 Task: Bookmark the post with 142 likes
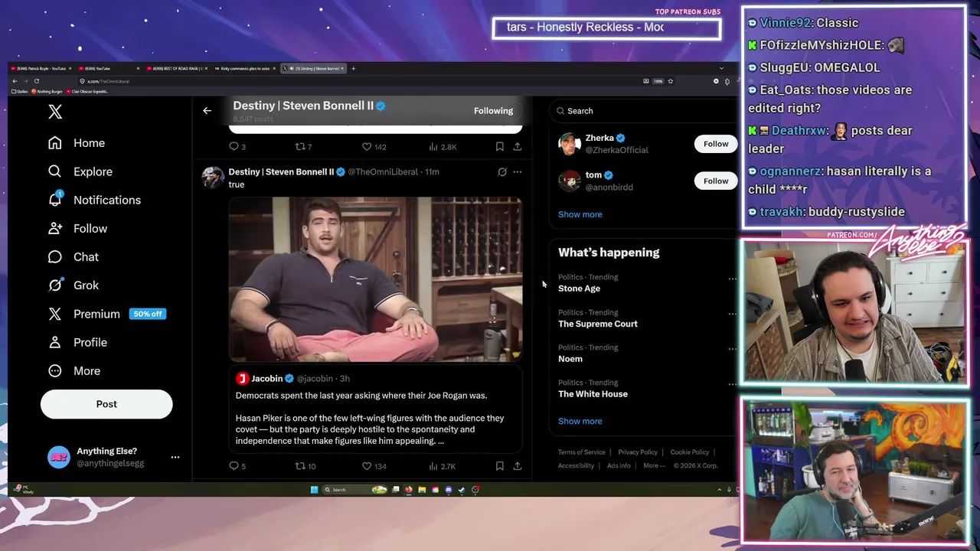coord(499,146)
